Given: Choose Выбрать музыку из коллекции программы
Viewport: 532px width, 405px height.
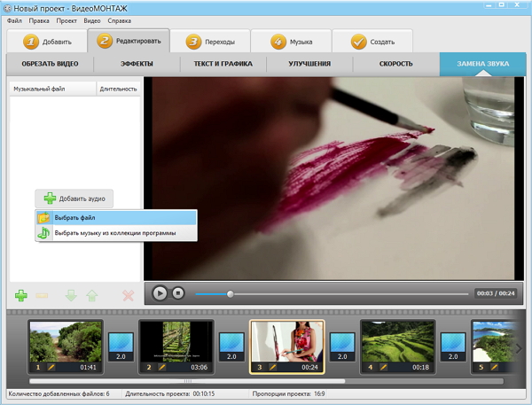Looking at the screenshot, I should (116, 233).
